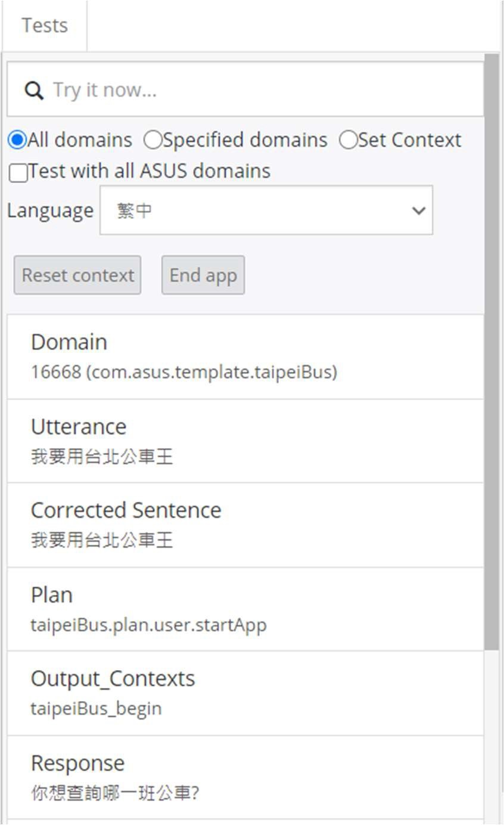
Task: Click the Try it now search field
Action: [x=245, y=89]
